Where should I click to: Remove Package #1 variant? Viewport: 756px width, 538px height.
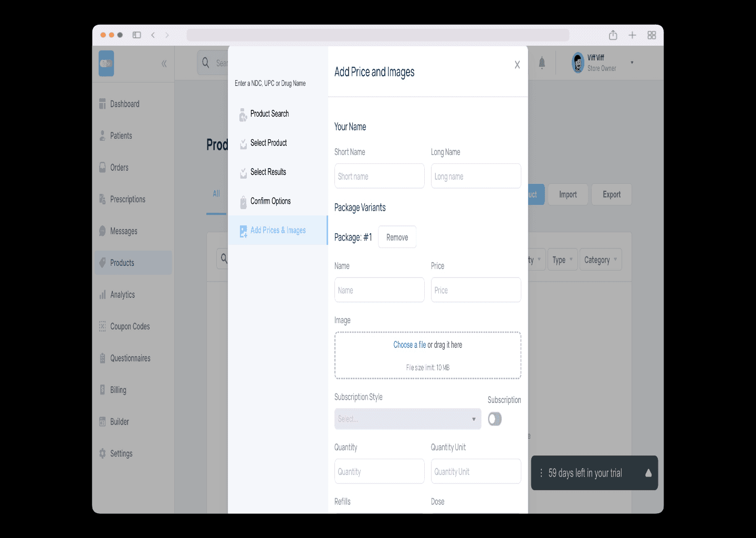click(397, 237)
